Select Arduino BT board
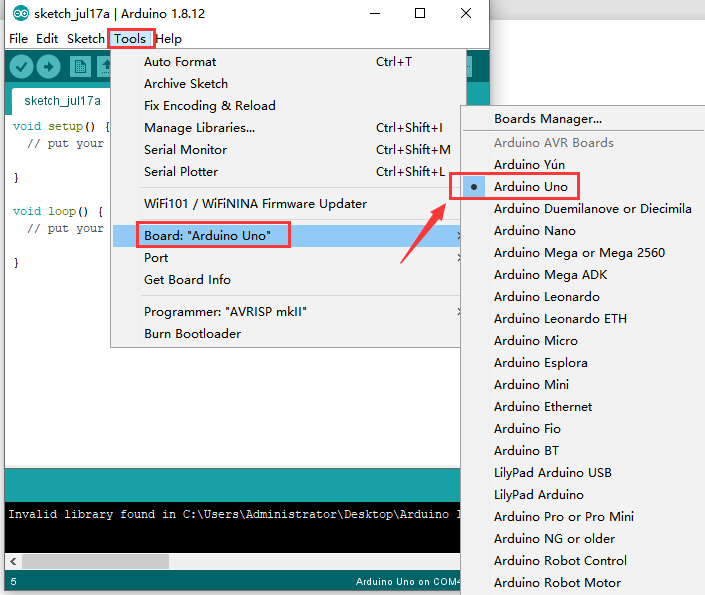This screenshot has width=705, height=595. pos(584,451)
